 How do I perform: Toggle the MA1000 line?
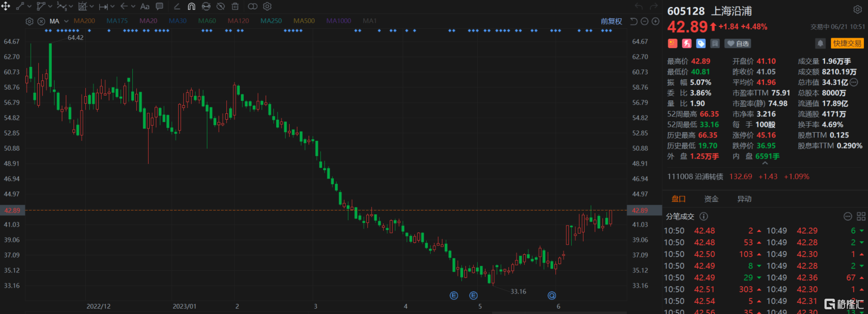[x=339, y=21]
